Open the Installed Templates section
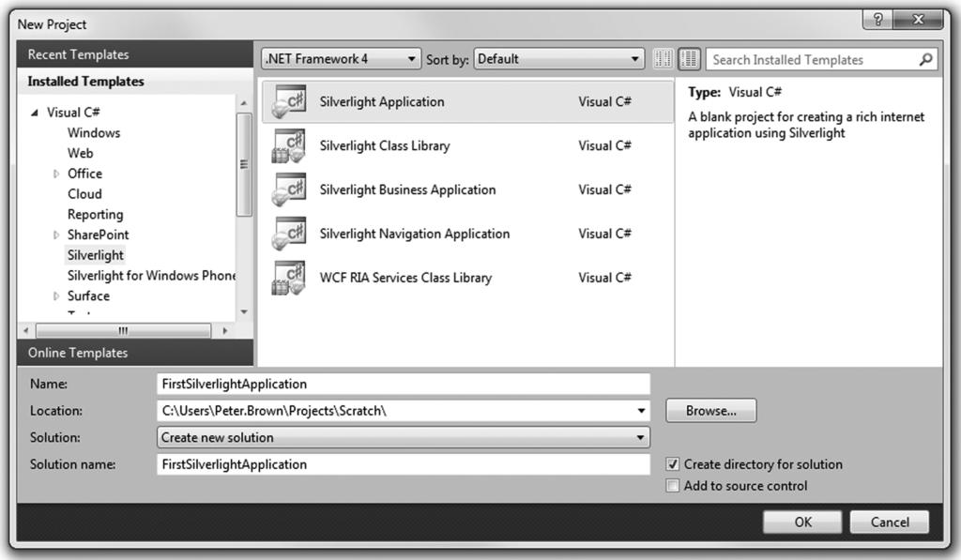 pyautogui.click(x=135, y=82)
